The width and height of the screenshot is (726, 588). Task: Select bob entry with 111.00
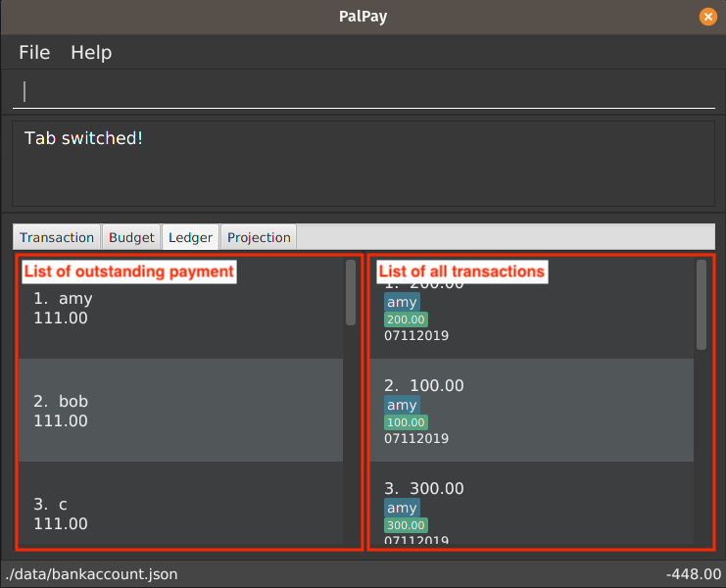click(x=180, y=411)
